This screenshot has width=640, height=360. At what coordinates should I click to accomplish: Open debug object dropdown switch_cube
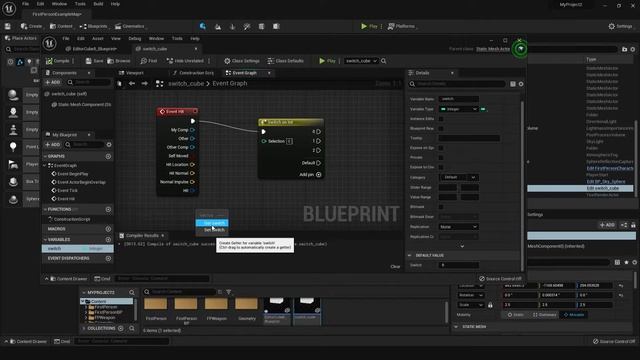coord(361,61)
